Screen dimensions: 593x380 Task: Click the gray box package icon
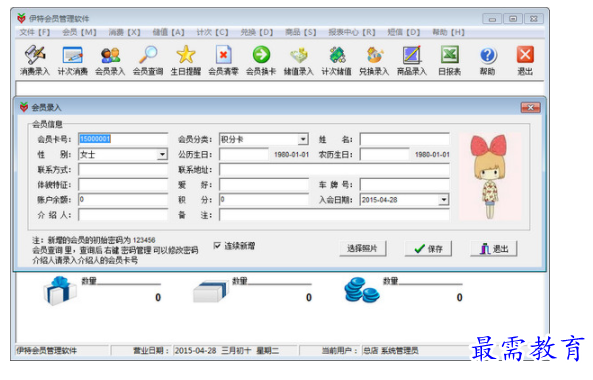point(211,291)
